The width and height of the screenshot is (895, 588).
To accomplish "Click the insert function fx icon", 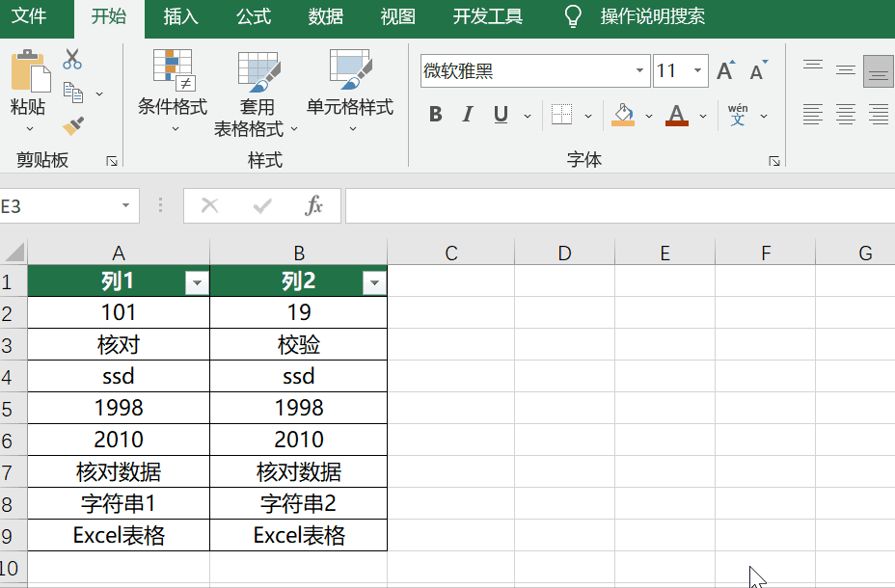I will click(313, 206).
